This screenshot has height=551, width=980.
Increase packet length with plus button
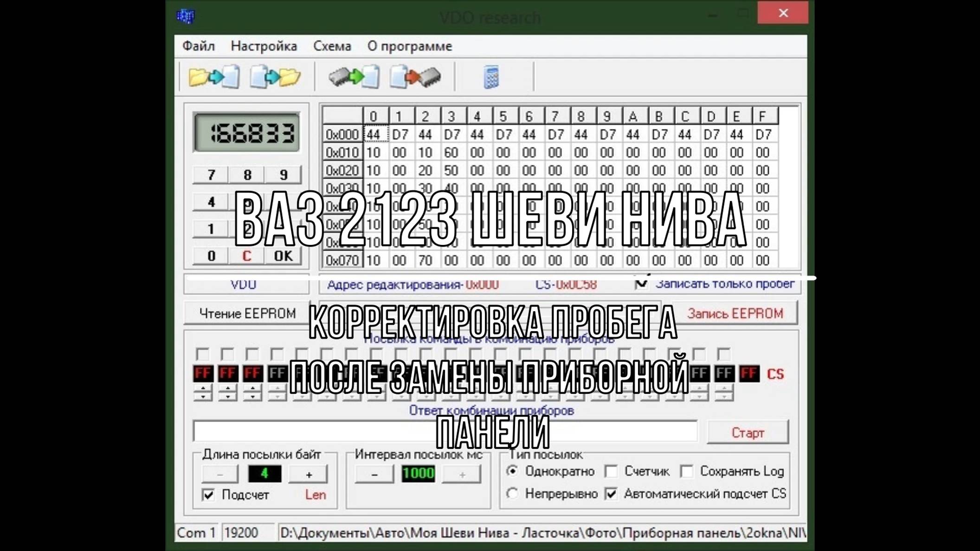[309, 474]
